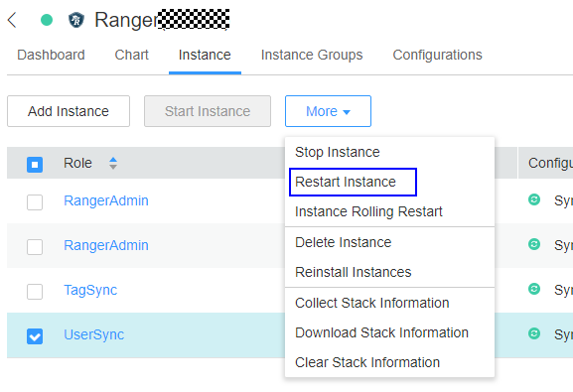The image size is (573, 392).
Task: Switch to the Configurations tab
Action: coord(437,55)
